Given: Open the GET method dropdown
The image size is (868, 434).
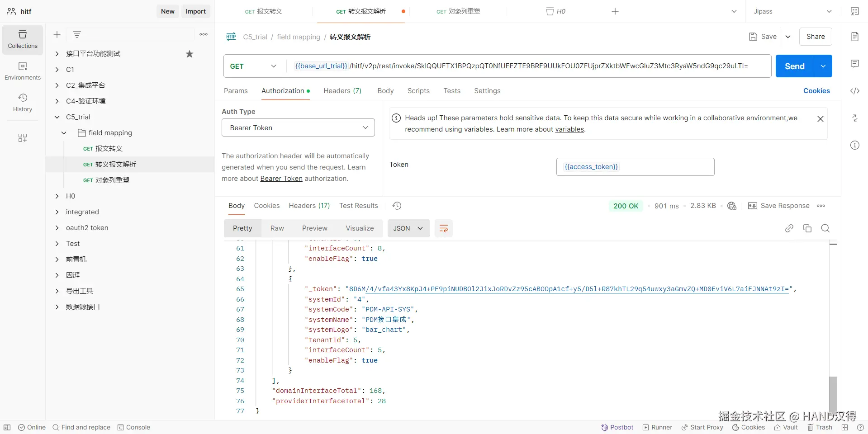Looking at the screenshot, I should [253, 66].
